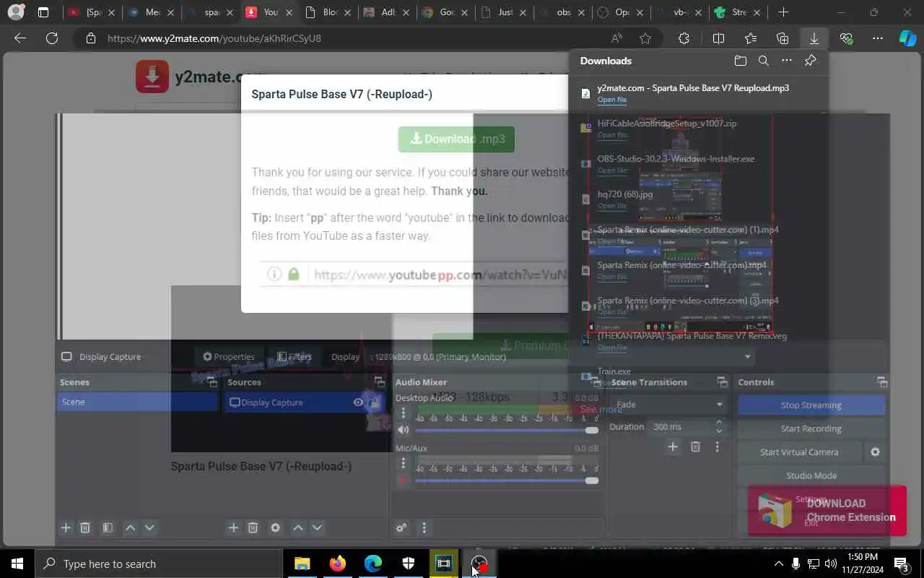Open Edge split screen icon
Image resolution: width=924 pixels, height=578 pixels.
coord(718,38)
